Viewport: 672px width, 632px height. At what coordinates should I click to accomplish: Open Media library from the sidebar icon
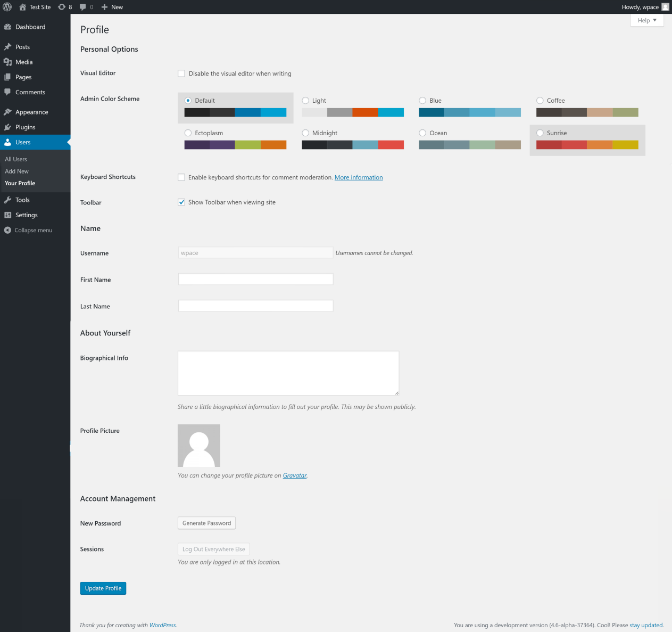[x=8, y=62]
